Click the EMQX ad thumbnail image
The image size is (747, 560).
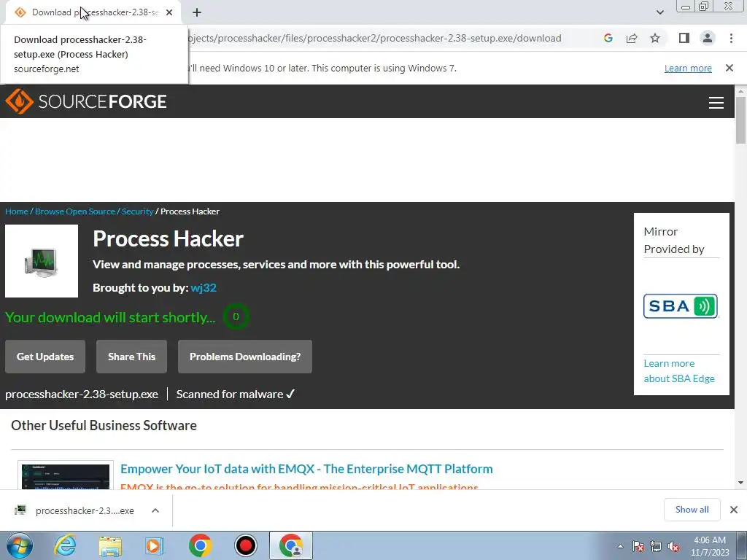point(66,476)
